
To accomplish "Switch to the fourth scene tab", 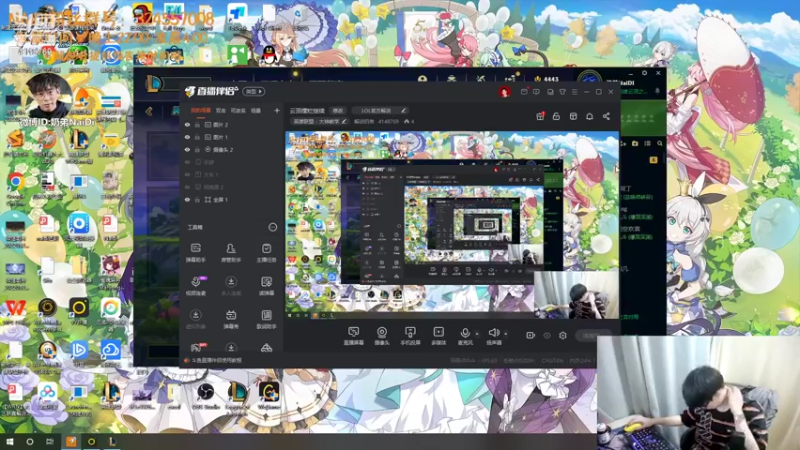I will point(256,110).
